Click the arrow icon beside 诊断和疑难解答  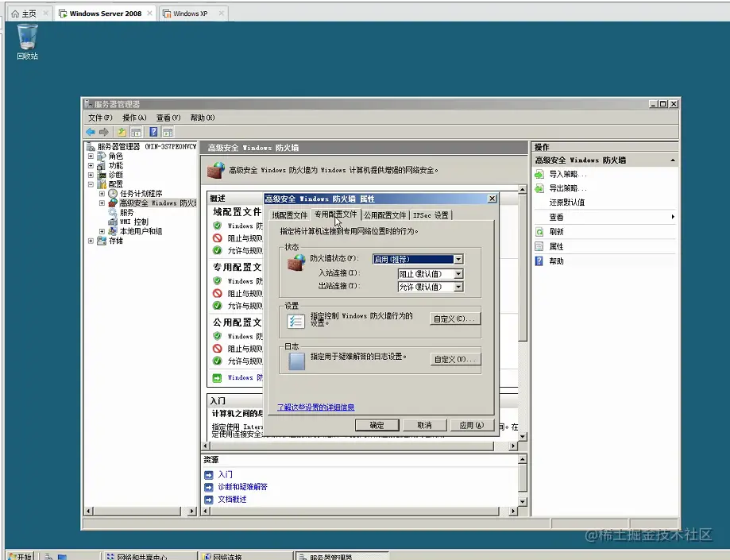click(x=209, y=487)
